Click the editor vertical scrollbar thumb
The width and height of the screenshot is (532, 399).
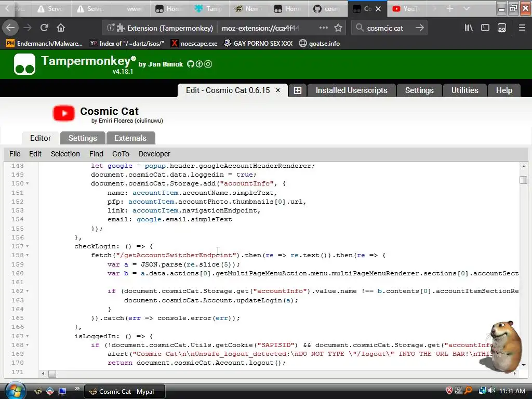click(524, 180)
